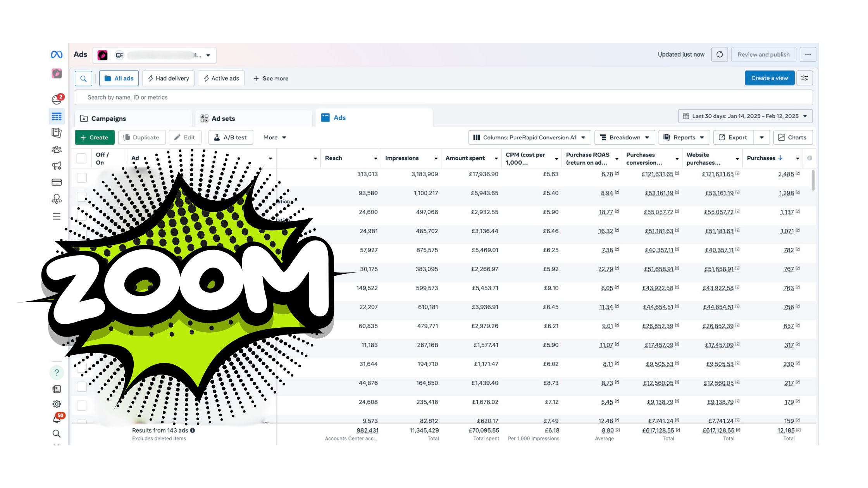868x488 pixels.
Task: Select the Had delivery filter view
Action: pyautogui.click(x=168, y=78)
